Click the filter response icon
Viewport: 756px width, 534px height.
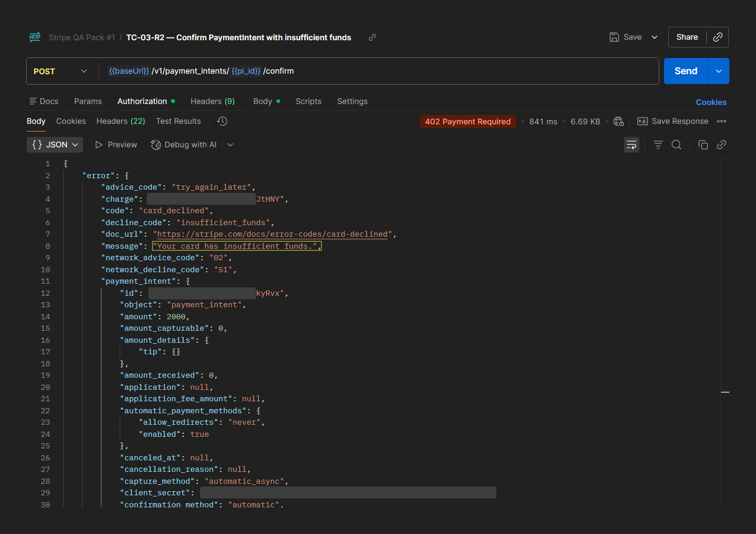[x=658, y=145]
